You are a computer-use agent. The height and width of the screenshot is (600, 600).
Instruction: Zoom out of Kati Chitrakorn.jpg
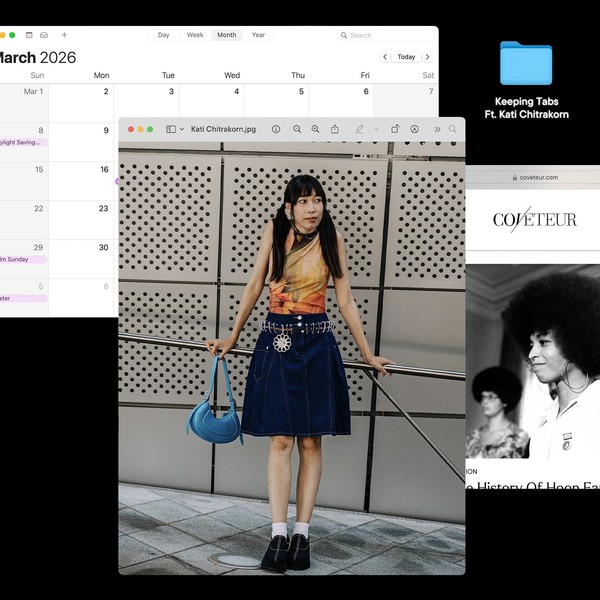[x=297, y=129]
